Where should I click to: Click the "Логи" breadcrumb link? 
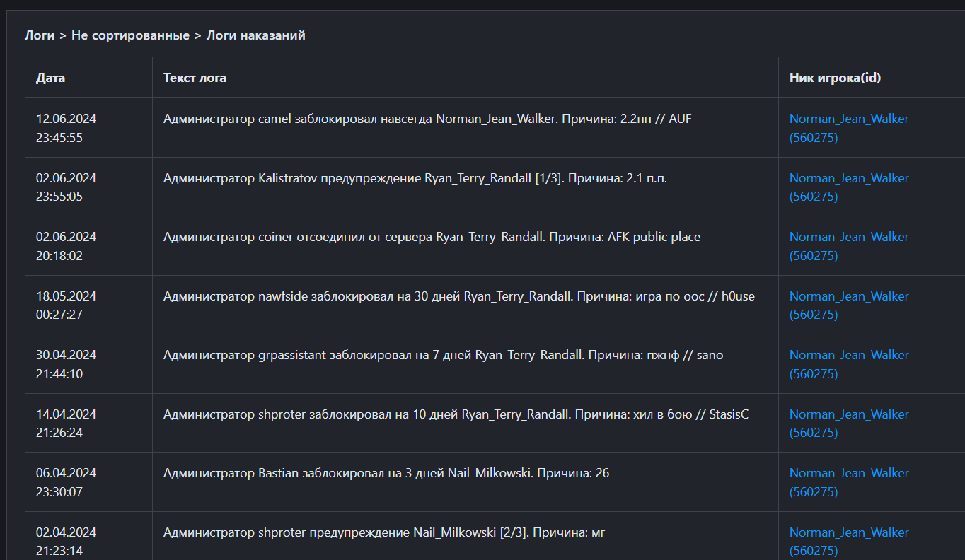[39, 35]
